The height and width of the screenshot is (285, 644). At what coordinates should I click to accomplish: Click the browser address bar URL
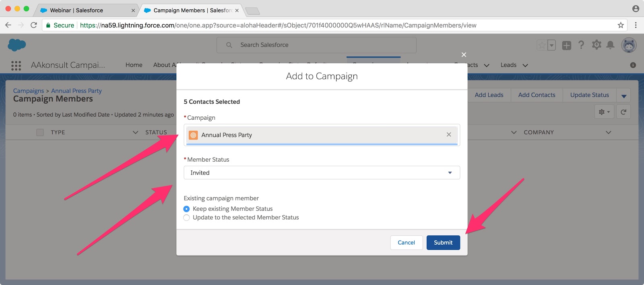[x=278, y=25]
